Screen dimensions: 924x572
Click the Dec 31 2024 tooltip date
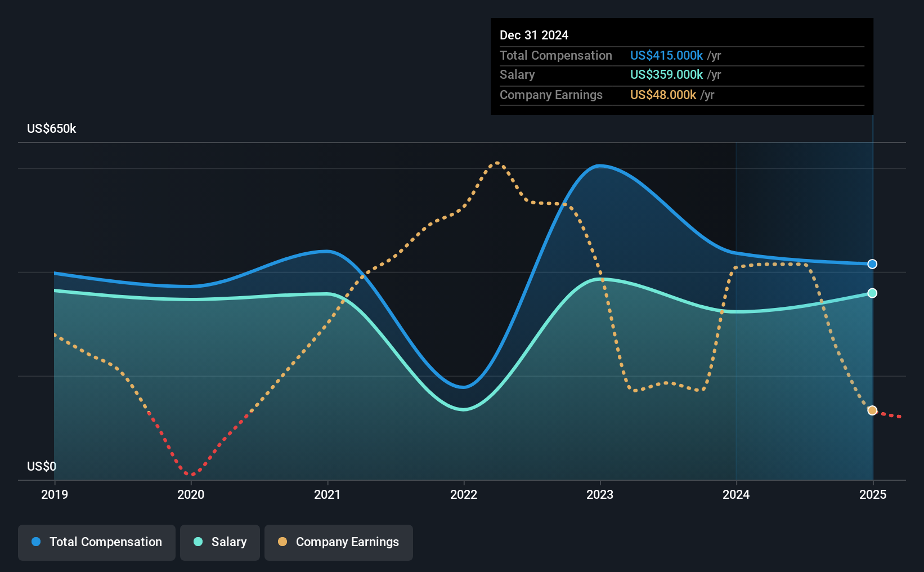coord(534,35)
